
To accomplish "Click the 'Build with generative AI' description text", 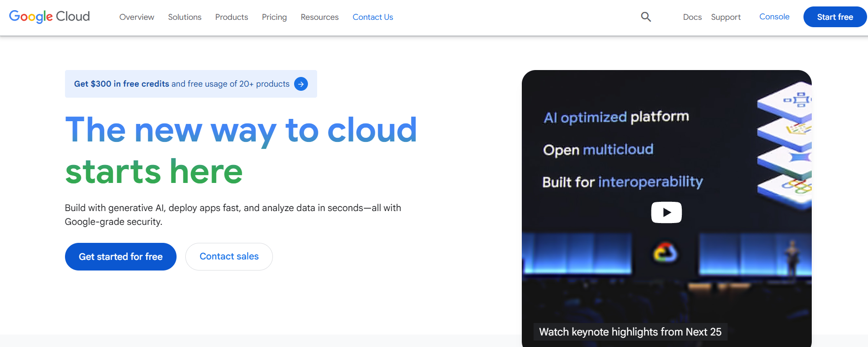I will [233, 215].
